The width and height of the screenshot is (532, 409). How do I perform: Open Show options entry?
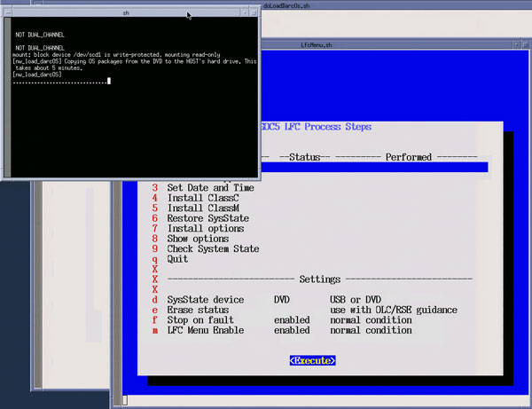(198, 239)
